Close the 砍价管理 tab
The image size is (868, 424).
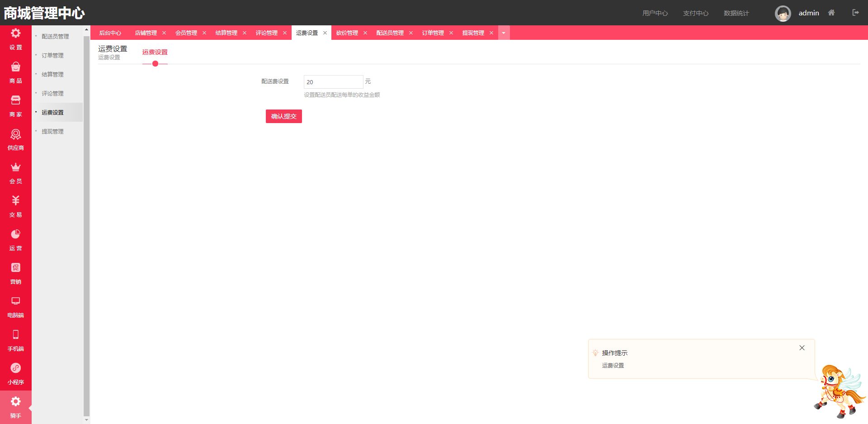365,33
